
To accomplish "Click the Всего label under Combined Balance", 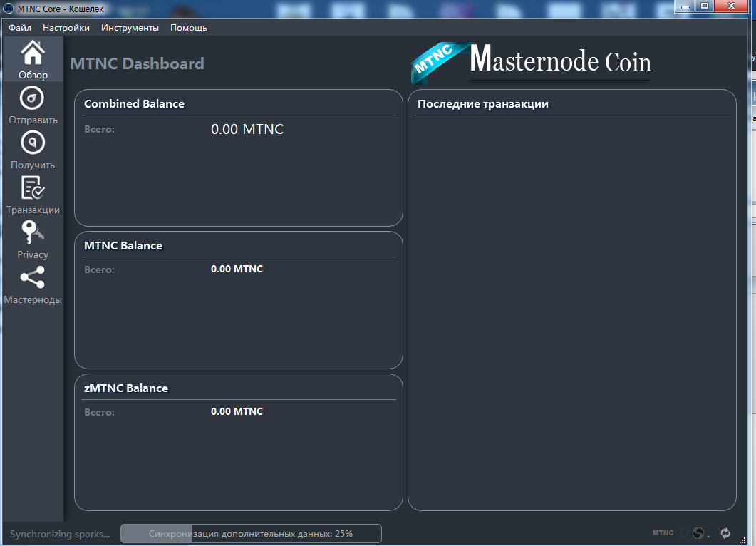I will click(x=99, y=129).
